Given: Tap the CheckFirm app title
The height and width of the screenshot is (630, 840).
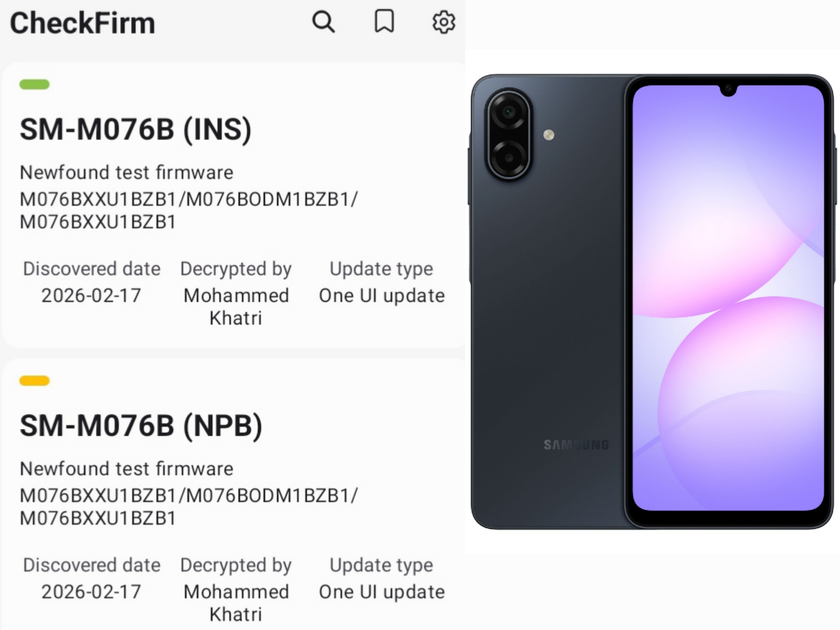Looking at the screenshot, I should 83,23.
